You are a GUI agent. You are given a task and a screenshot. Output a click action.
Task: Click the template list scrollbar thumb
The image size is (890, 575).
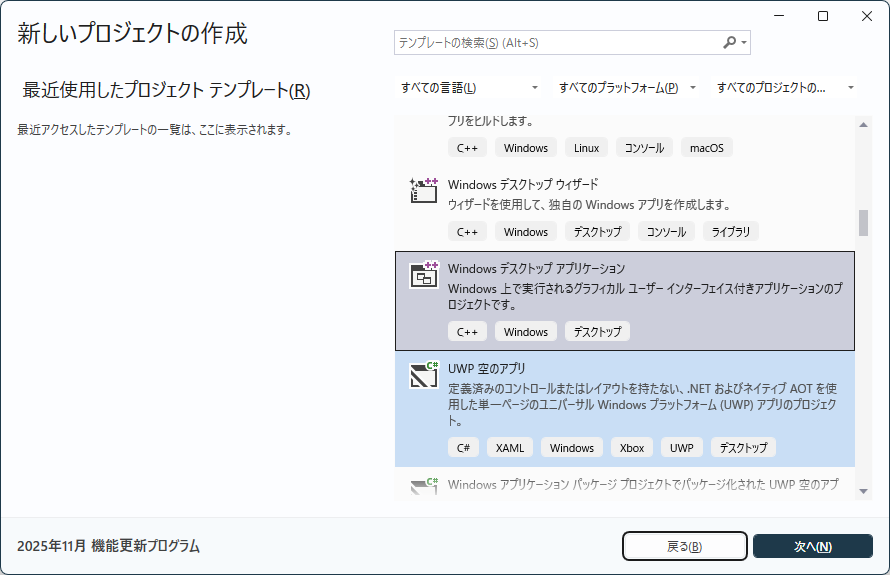(863, 222)
